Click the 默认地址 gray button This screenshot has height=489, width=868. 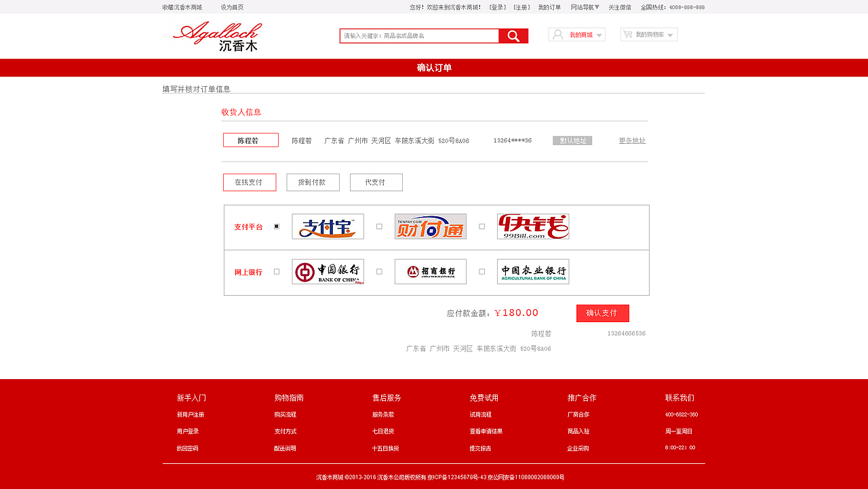point(572,140)
